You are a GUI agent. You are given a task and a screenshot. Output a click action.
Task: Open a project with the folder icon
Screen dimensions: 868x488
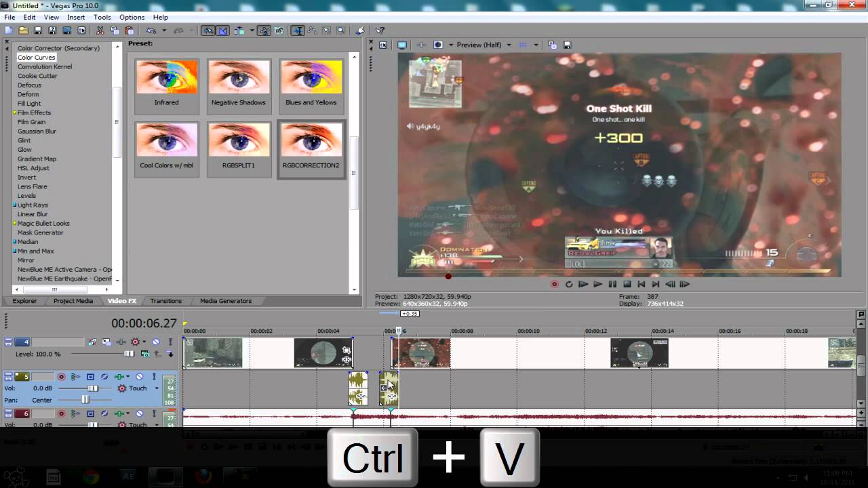coord(23,30)
